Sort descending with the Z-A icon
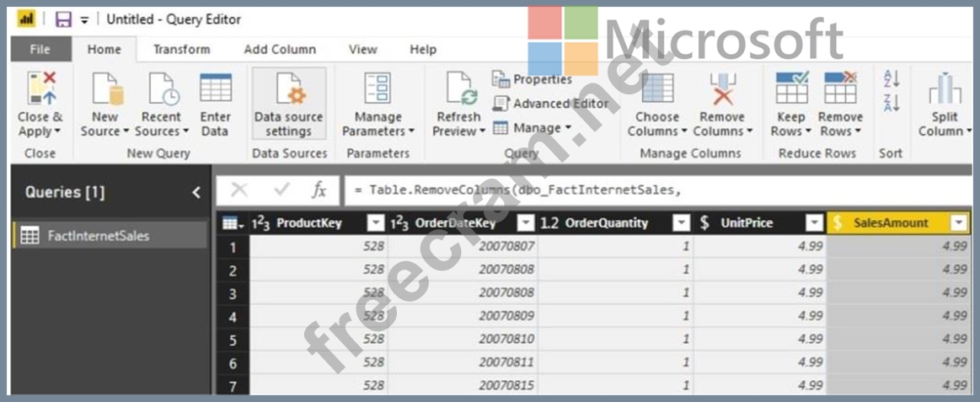Screen dimensions: 980x402 coord(892,103)
